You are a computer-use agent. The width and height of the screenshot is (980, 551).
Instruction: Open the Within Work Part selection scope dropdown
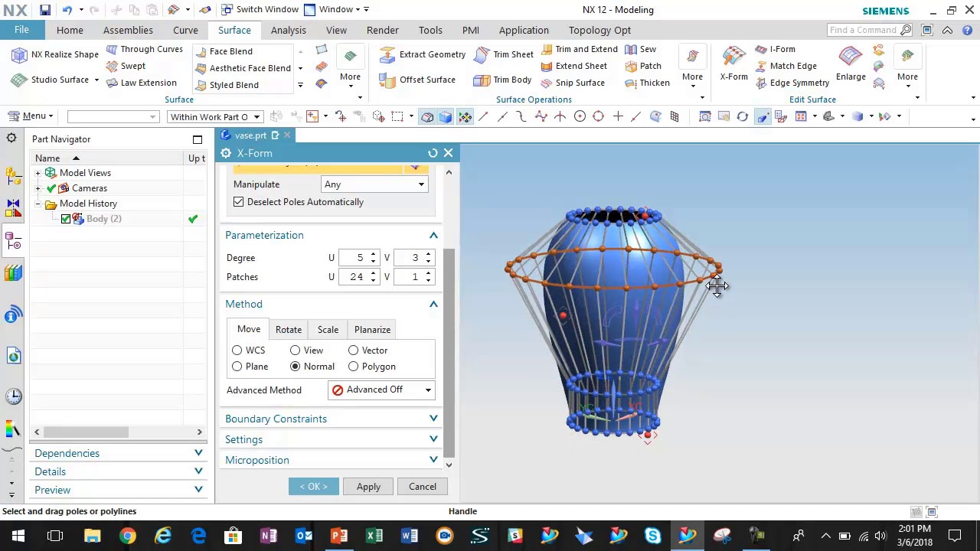coord(215,116)
